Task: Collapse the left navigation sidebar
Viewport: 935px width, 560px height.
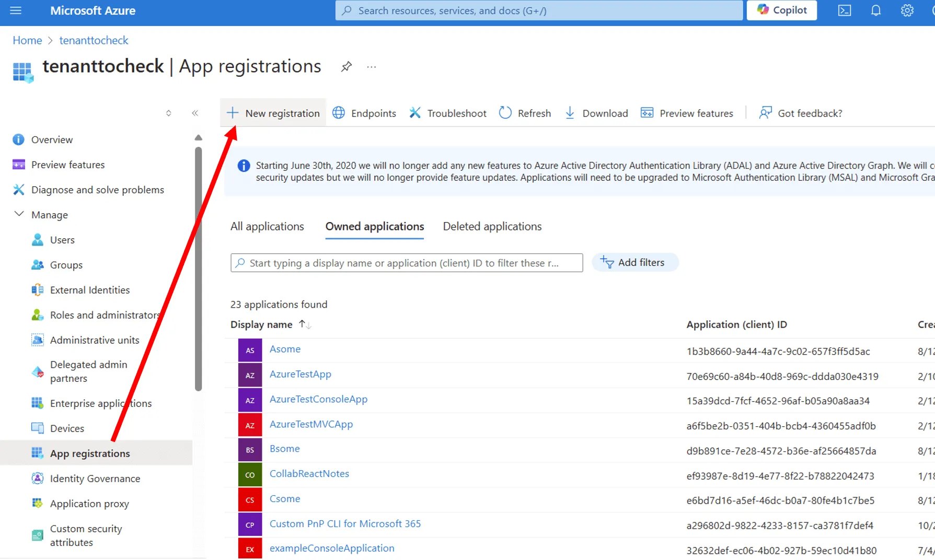Action: (x=195, y=113)
